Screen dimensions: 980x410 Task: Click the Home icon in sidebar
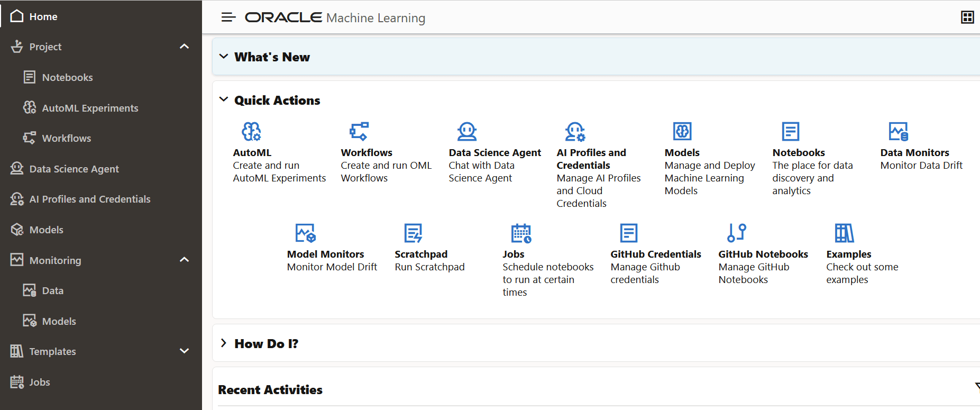click(x=17, y=16)
